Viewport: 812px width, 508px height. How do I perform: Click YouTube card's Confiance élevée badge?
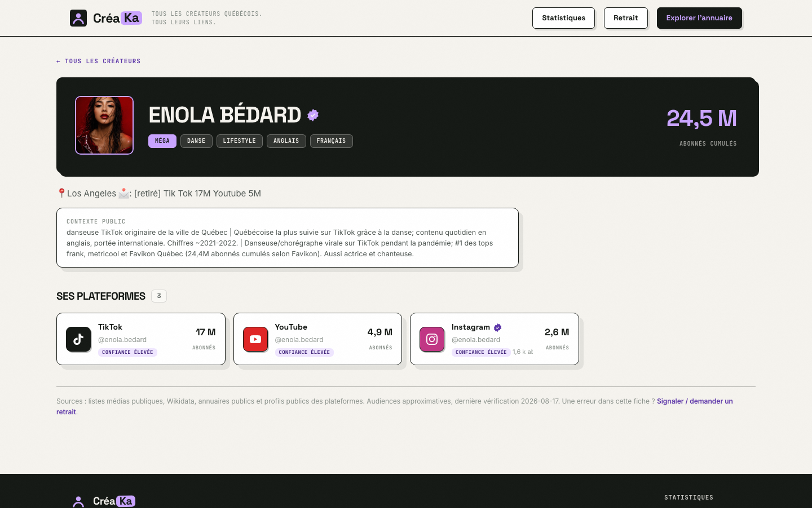[x=304, y=352]
